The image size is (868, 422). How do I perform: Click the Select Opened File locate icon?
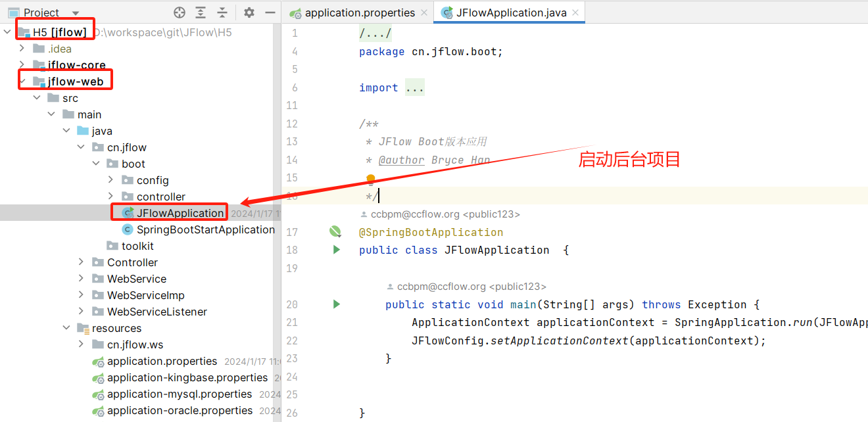click(180, 12)
